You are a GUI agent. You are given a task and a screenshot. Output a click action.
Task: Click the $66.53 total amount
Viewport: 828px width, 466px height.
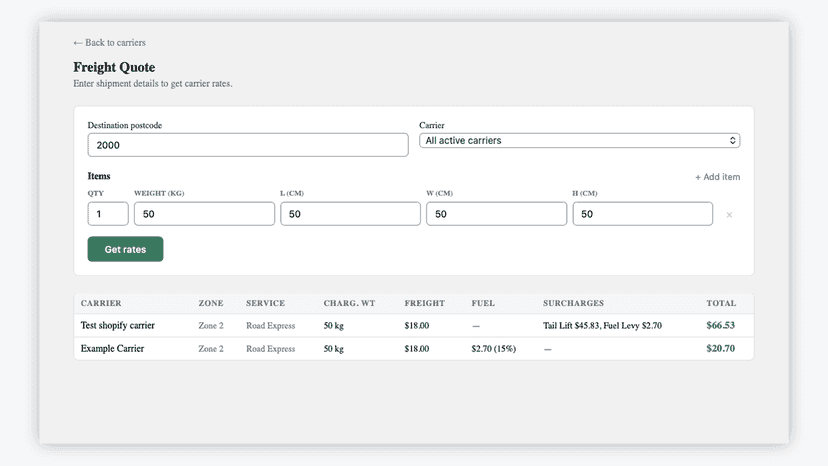pos(720,325)
